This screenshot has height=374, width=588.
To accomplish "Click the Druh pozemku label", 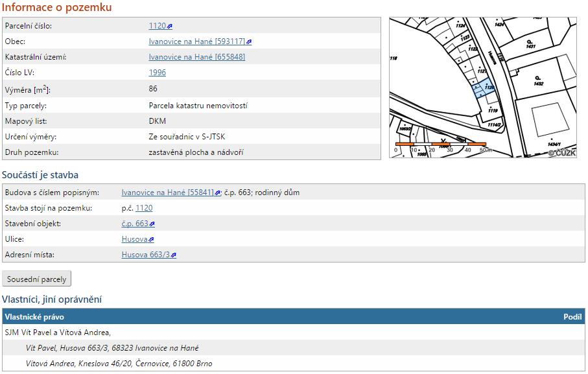I will click(x=32, y=152).
